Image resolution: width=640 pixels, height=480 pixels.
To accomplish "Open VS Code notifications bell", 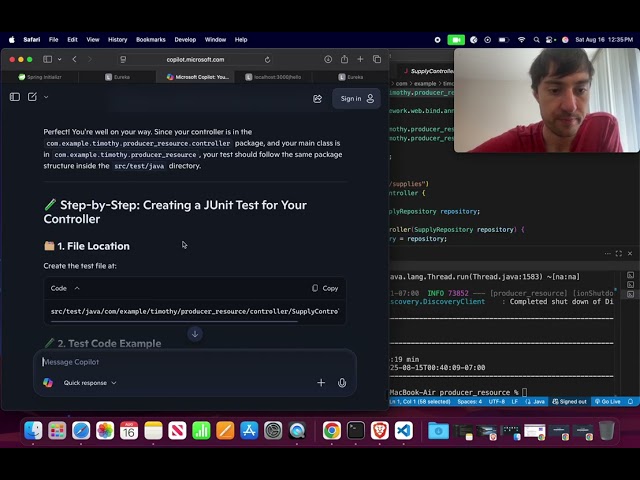I will point(630,402).
